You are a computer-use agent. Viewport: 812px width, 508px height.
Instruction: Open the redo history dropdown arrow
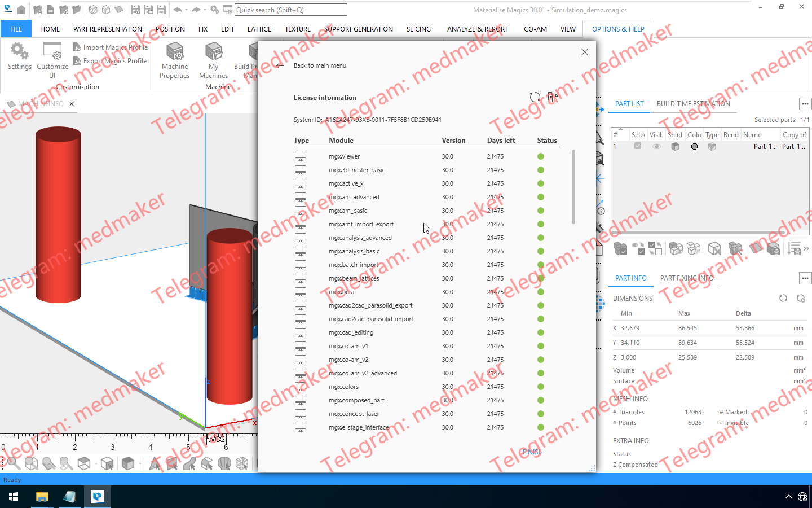coord(204,10)
